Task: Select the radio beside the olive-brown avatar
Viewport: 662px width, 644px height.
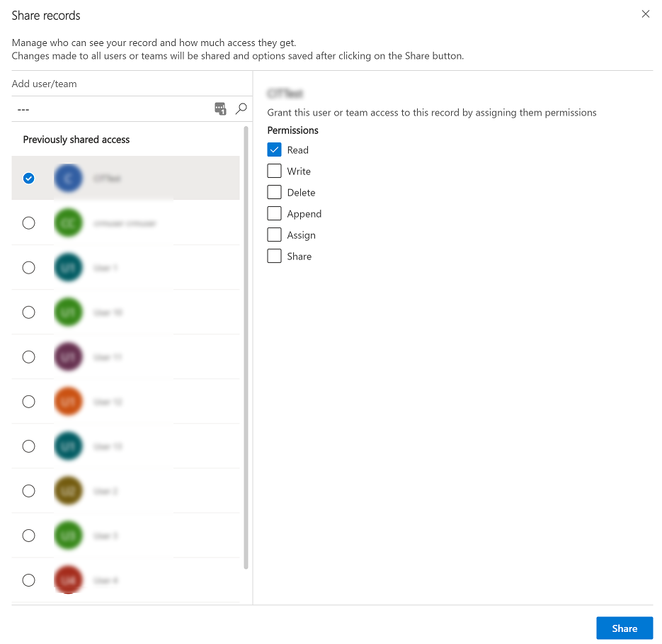Action: 29,491
